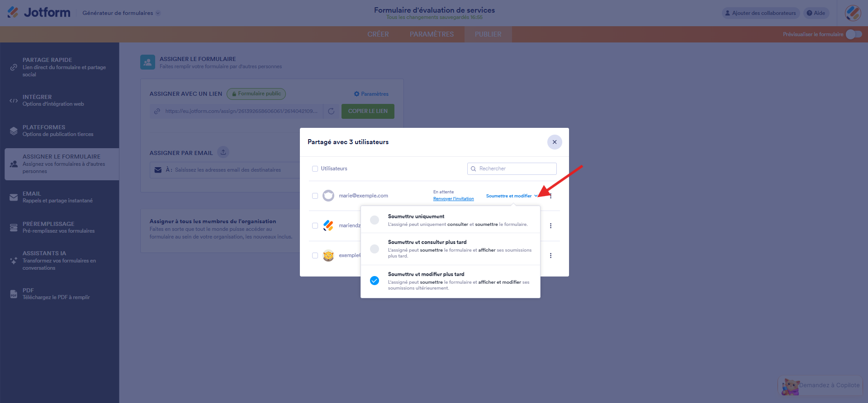The height and width of the screenshot is (403, 868).
Task: Select Soumettre uniquement radio option
Action: pyautogui.click(x=375, y=220)
